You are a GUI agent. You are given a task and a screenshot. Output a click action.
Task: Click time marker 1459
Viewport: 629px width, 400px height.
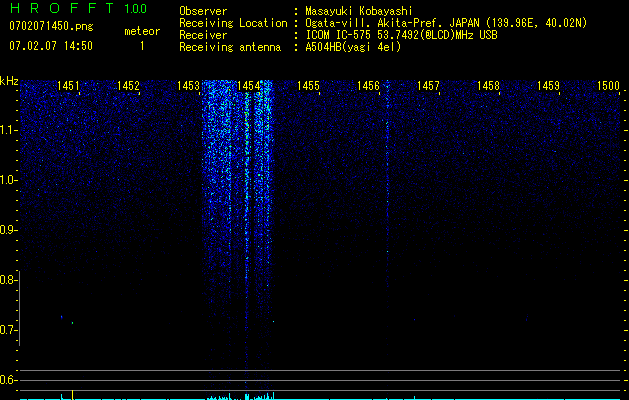[548, 86]
